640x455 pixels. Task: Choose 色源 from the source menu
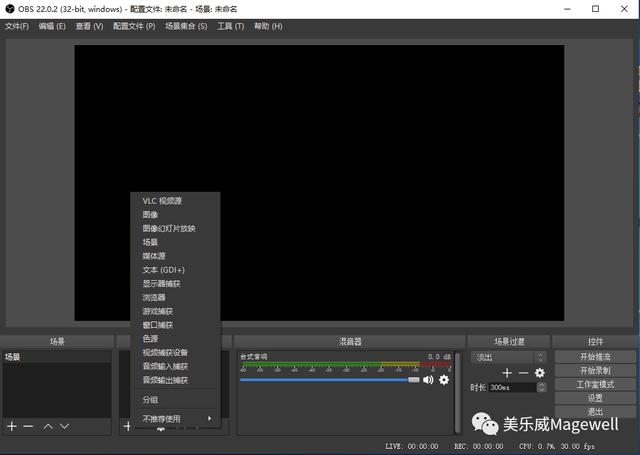(176, 339)
